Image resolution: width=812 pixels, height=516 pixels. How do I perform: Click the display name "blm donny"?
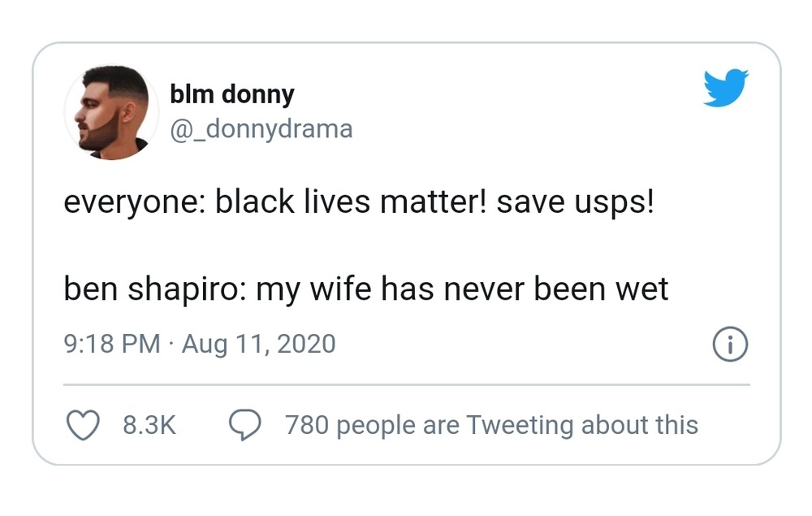231,94
